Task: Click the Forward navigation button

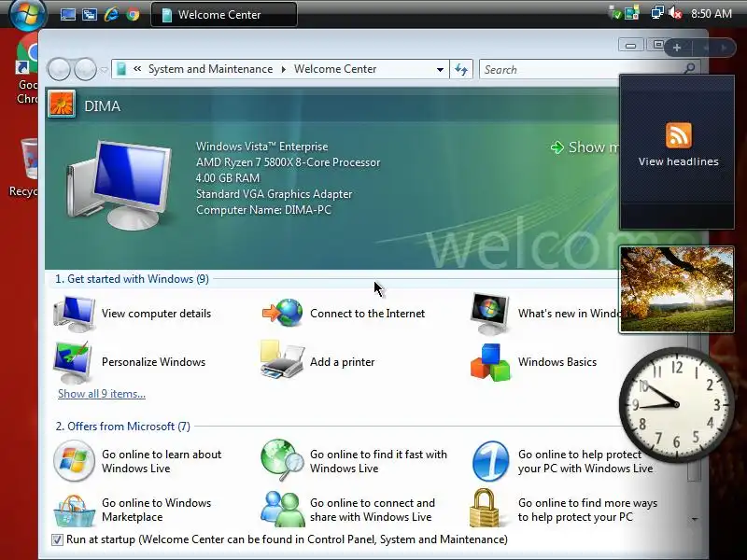Action: click(x=85, y=69)
